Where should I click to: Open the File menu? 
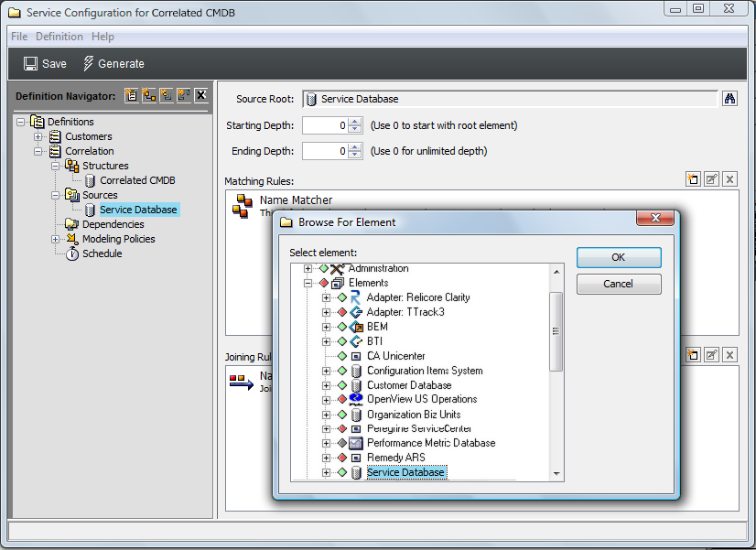pos(19,37)
